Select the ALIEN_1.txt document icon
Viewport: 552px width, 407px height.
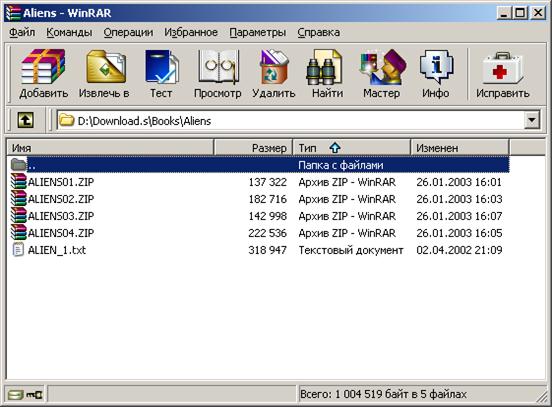coord(18,250)
